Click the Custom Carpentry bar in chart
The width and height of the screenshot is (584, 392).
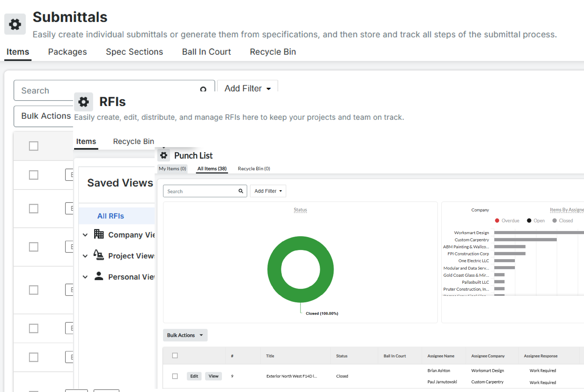525,240
